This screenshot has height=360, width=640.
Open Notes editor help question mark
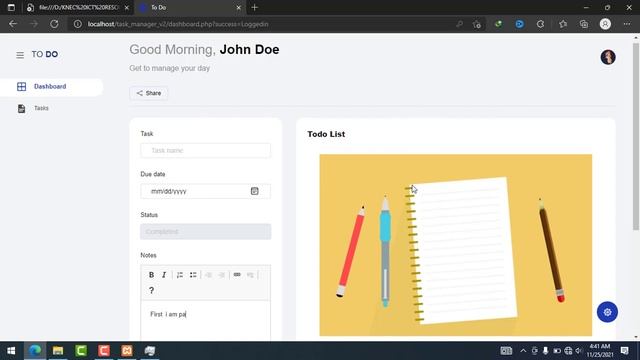[151, 290]
